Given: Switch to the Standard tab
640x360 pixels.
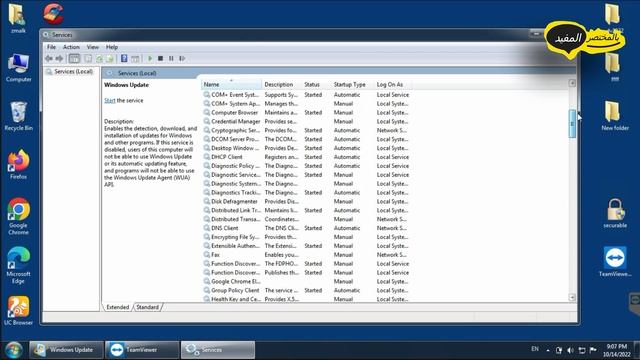Looking at the screenshot, I should point(147,307).
